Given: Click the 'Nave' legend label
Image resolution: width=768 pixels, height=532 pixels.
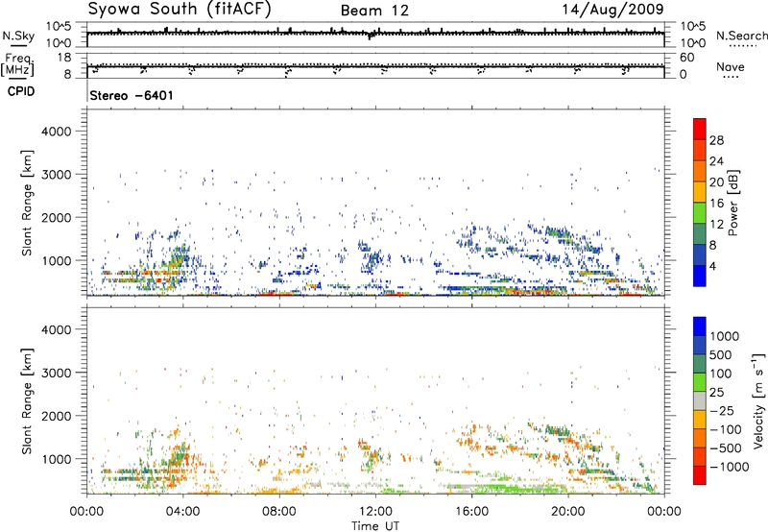Looking at the screenshot, I should coord(731,67).
